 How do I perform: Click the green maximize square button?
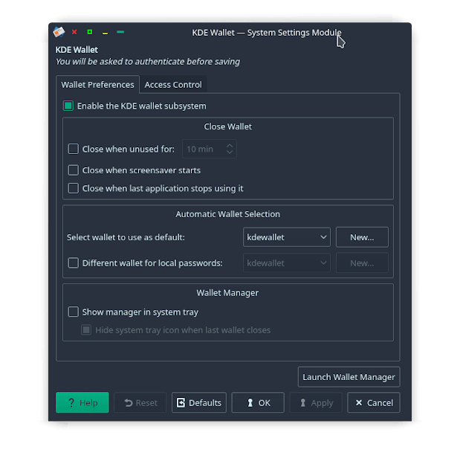(90, 32)
